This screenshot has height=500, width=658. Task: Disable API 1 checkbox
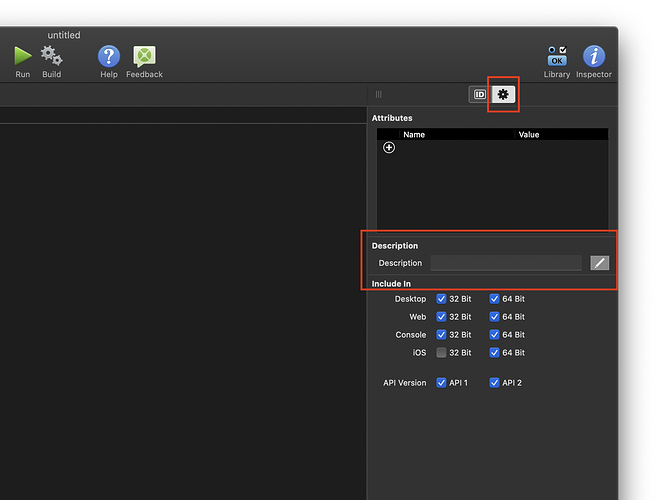tap(441, 383)
